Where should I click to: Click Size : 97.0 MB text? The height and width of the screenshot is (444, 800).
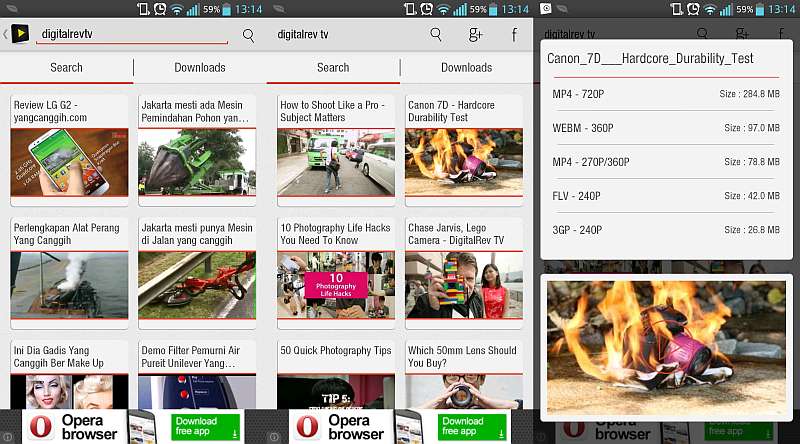pos(752,128)
